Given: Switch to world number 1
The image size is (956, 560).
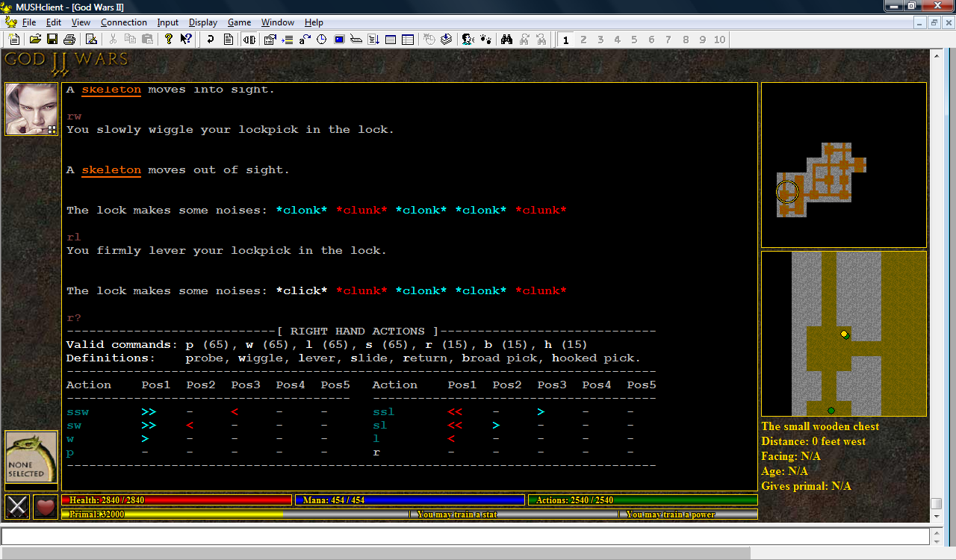Looking at the screenshot, I should [x=566, y=40].
